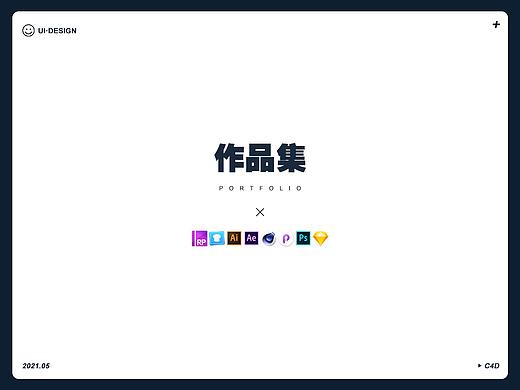Click the plus icon in top corner
The height and width of the screenshot is (390, 520).
(x=496, y=24)
